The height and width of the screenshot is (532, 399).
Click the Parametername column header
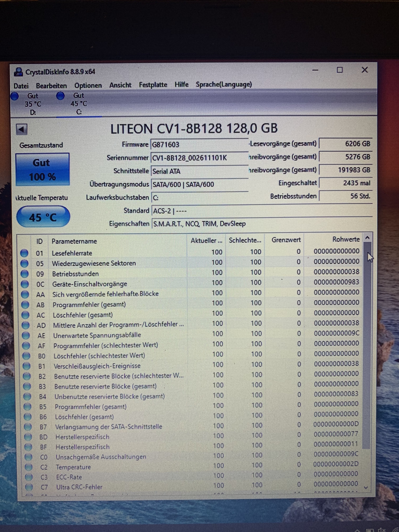74,241
